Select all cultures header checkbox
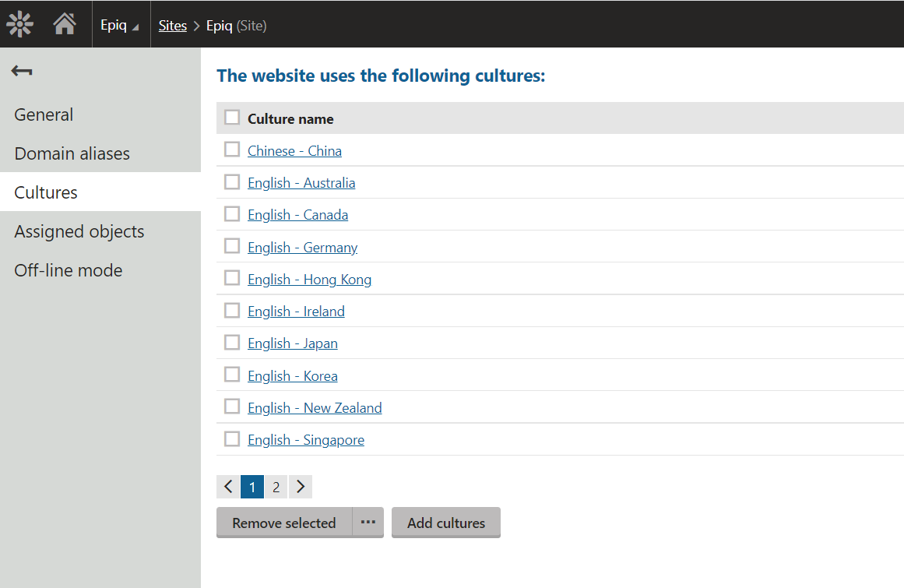The height and width of the screenshot is (588, 904). [232, 118]
